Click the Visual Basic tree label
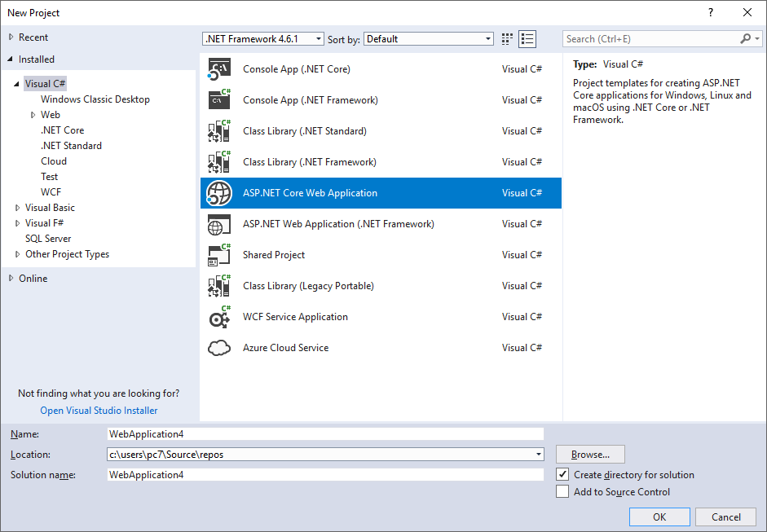This screenshot has height=532, width=767. [50, 208]
